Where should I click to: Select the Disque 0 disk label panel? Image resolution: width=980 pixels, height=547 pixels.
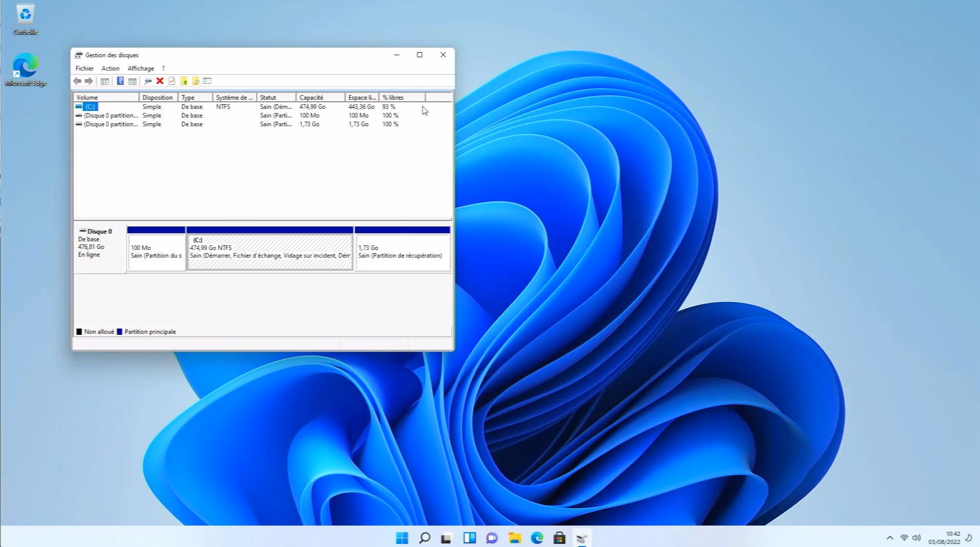[100, 248]
